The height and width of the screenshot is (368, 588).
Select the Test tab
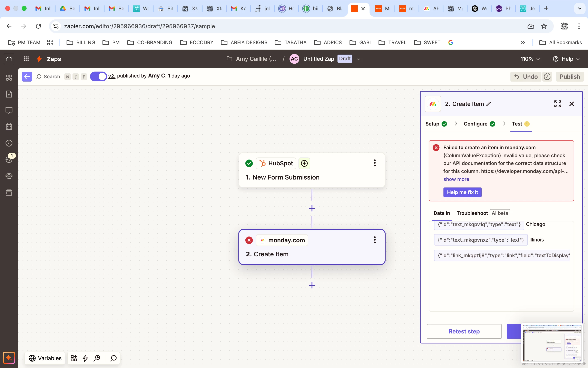click(x=521, y=124)
